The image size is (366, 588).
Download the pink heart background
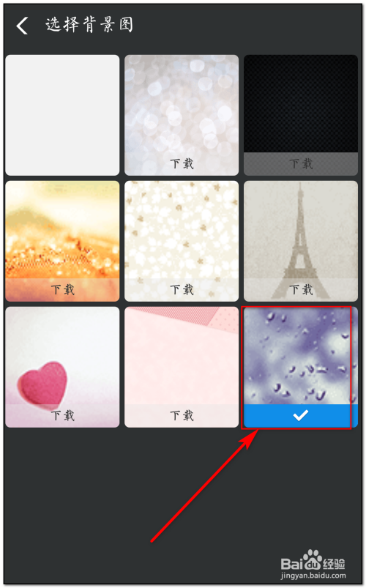[x=62, y=416]
